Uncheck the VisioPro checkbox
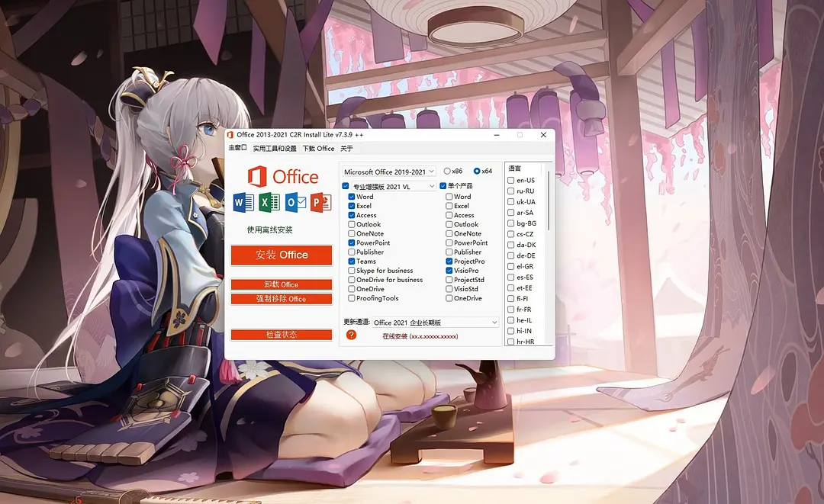The height and width of the screenshot is (504, 824). [x=449, y=271]
